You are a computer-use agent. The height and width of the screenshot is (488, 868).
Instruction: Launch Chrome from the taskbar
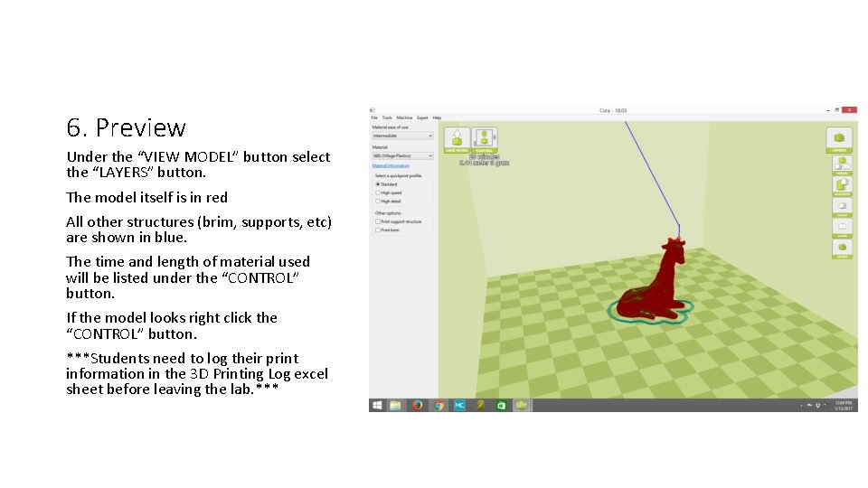[439, 406]
